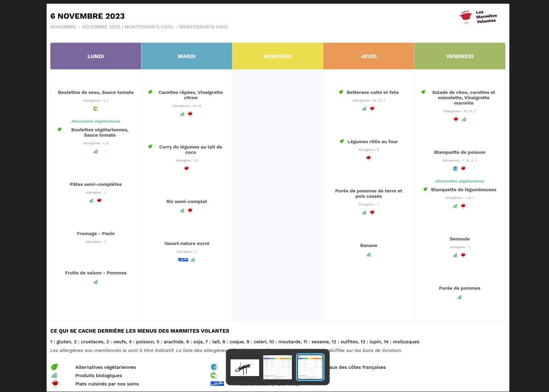Click the red pot icon under Curry de légumes
Screen dimensions: 549x392
point(186,169)
